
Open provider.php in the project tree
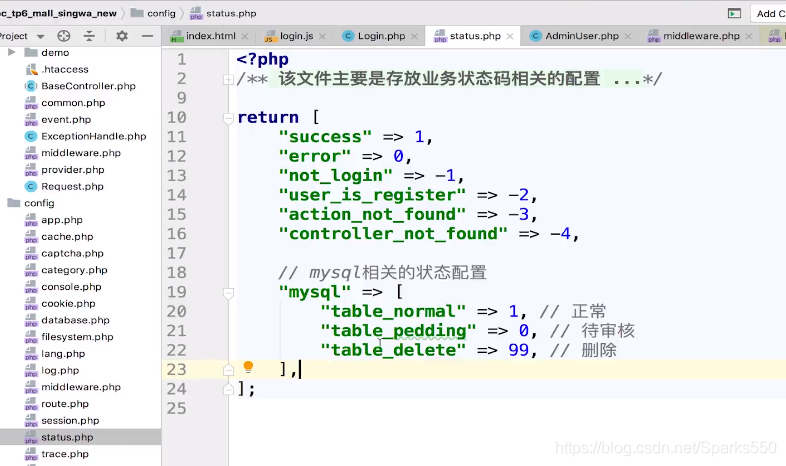coord(73,170)
